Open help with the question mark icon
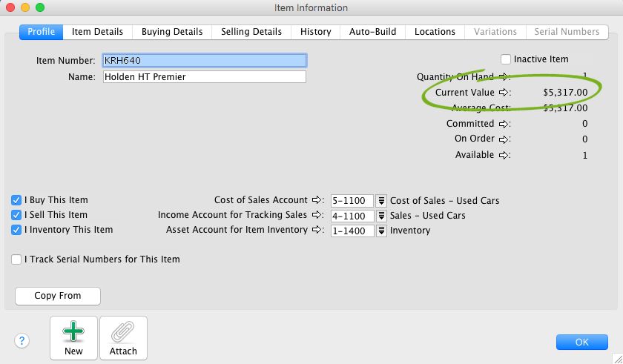The height and width of the screenshot is (364, 623). [x=22, y=341]
